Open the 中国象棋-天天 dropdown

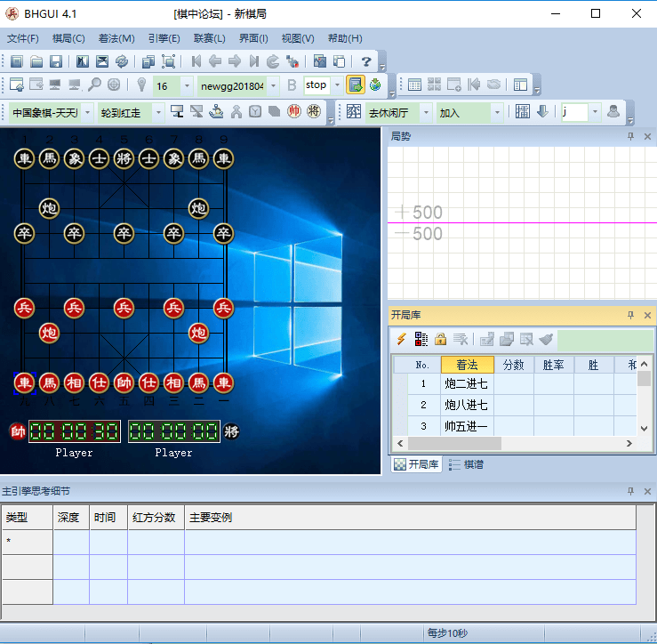tap(85, 112)
